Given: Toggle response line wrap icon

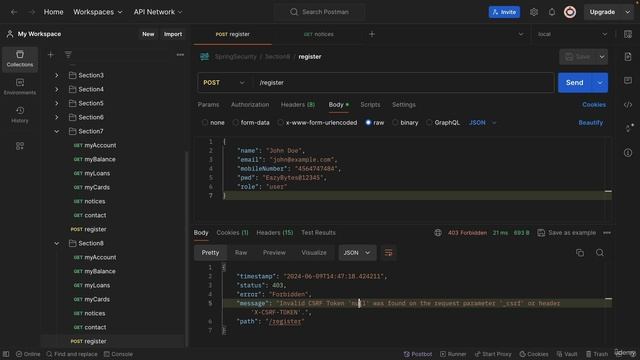Looking at the screenshot, I should [x=388, y=253].
